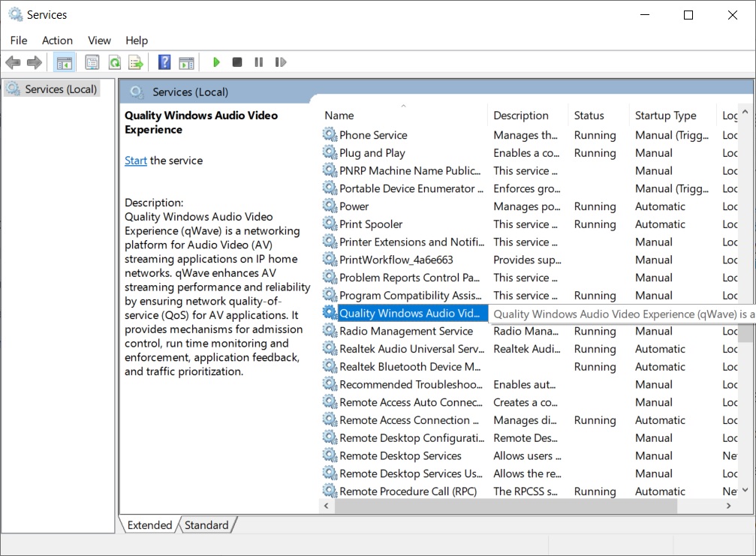Open the Properties toolbar icon

tap(92, 62)
